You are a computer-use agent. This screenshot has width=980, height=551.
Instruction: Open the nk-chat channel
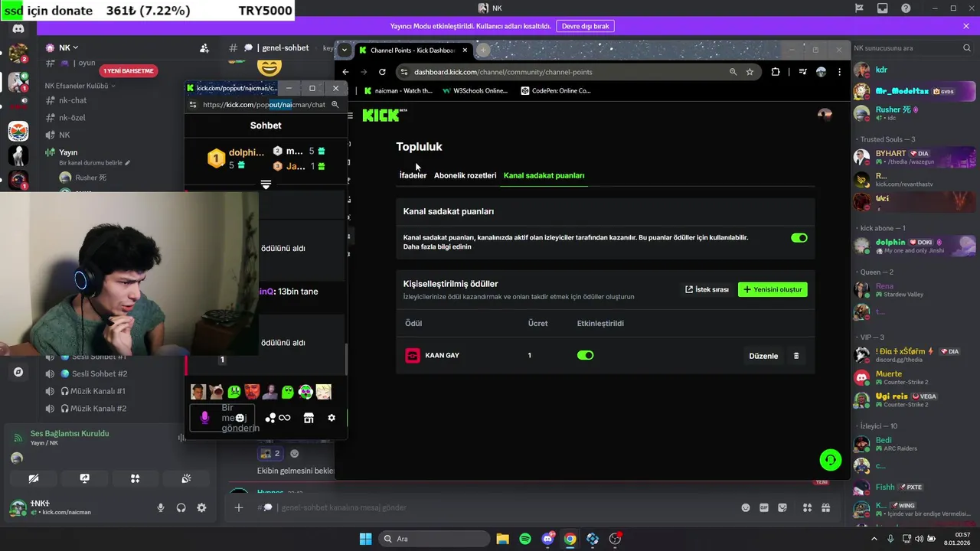coord(73,100)
